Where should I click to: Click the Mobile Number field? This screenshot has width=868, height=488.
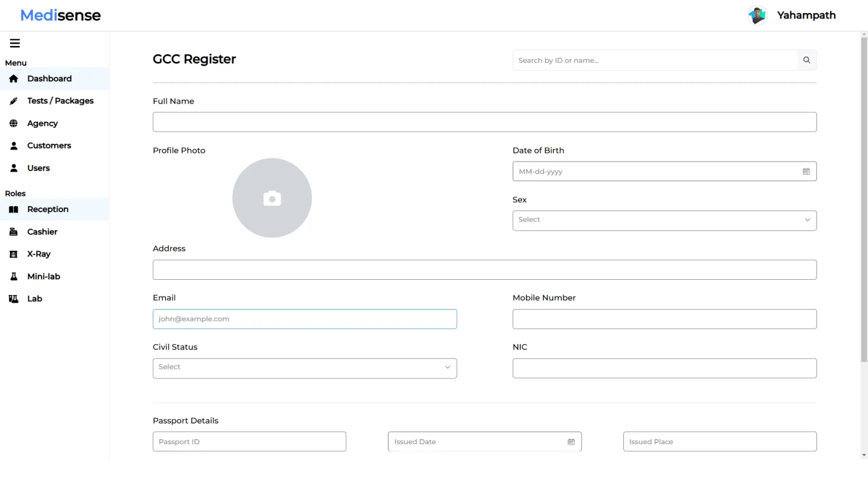[665, 319]
